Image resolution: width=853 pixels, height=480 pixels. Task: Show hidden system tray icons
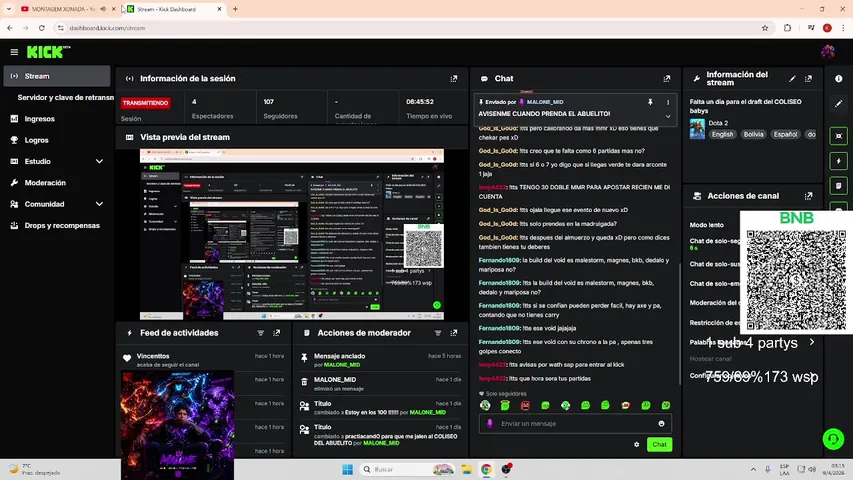coord(753,469)
